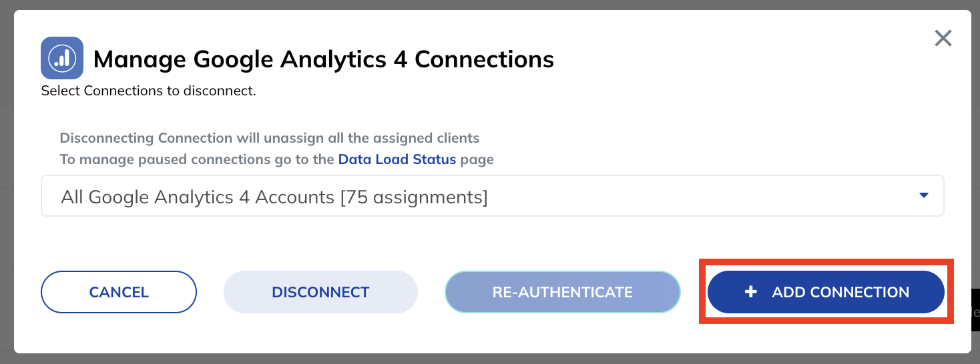Click the 'Disconnecting Connection will unassign' notice
This screenshot has width=980, height=364.
tap(270, 139)
